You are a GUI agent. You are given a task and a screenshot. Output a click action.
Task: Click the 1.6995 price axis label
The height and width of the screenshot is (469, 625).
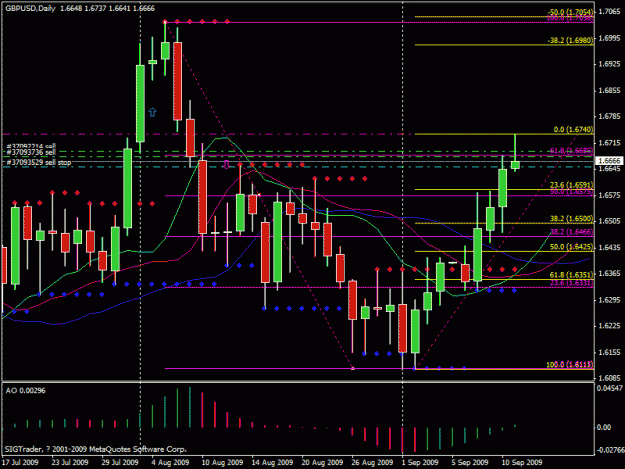[x=610, y=38]
